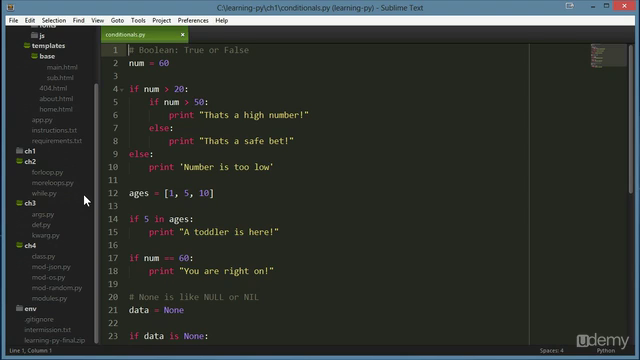Open while.py in sidebar
The image size is (640, 360).
pyautogui.click(x=44, y=193)
